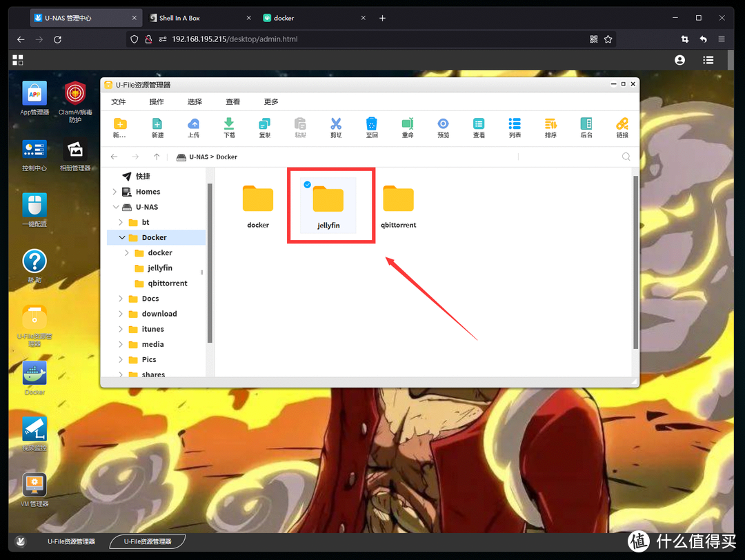Click the copy (复制) toolbar icon

(x=265, y=124)
